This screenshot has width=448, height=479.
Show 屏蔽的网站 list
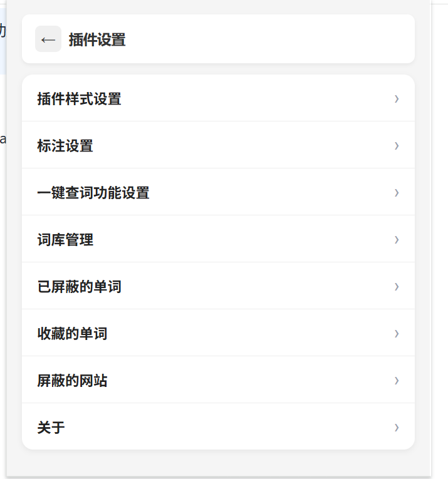(x=73, y=381)
